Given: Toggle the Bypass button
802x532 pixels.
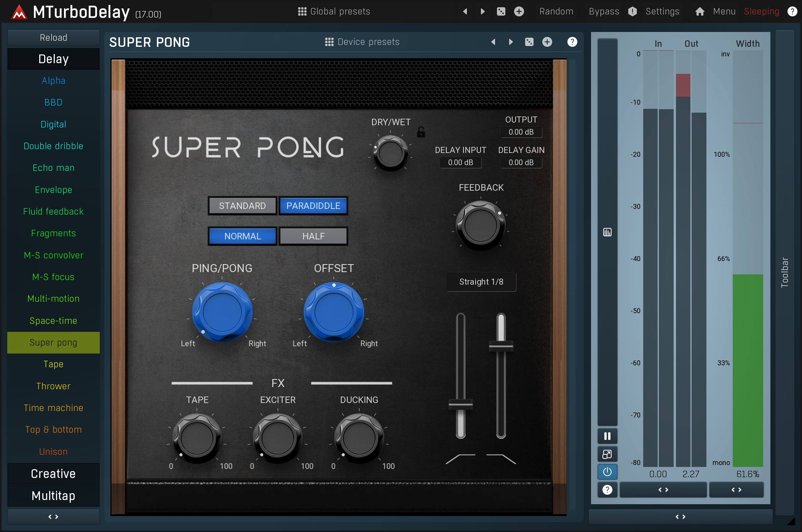Looking at the screenshot, I should (x=604, y=11).
